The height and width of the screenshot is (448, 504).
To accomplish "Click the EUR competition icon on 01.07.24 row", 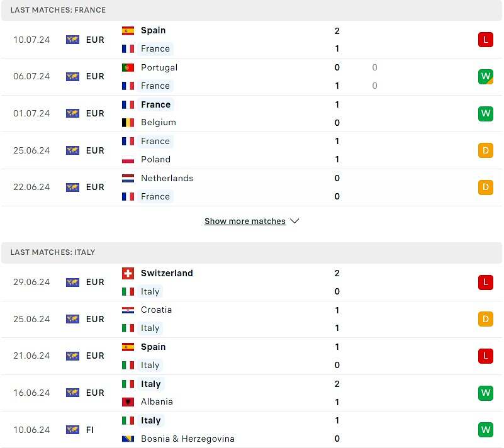I will [x=72, y=113].
